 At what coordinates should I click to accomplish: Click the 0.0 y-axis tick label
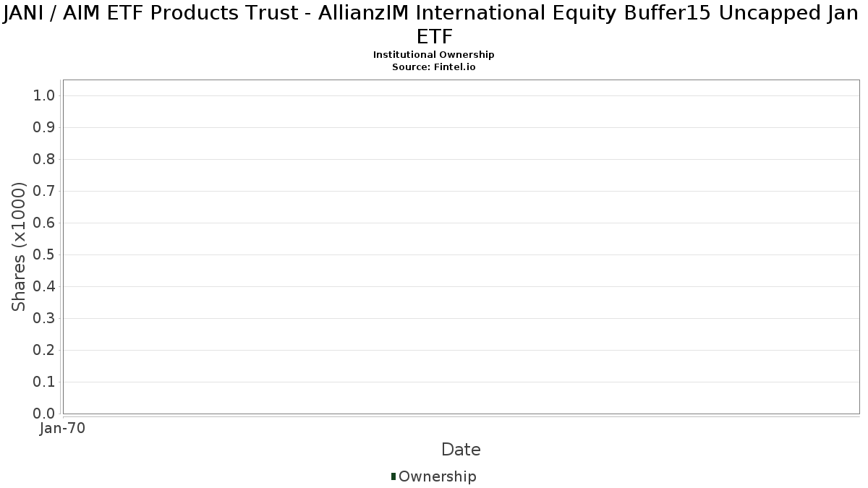[44, 414]
